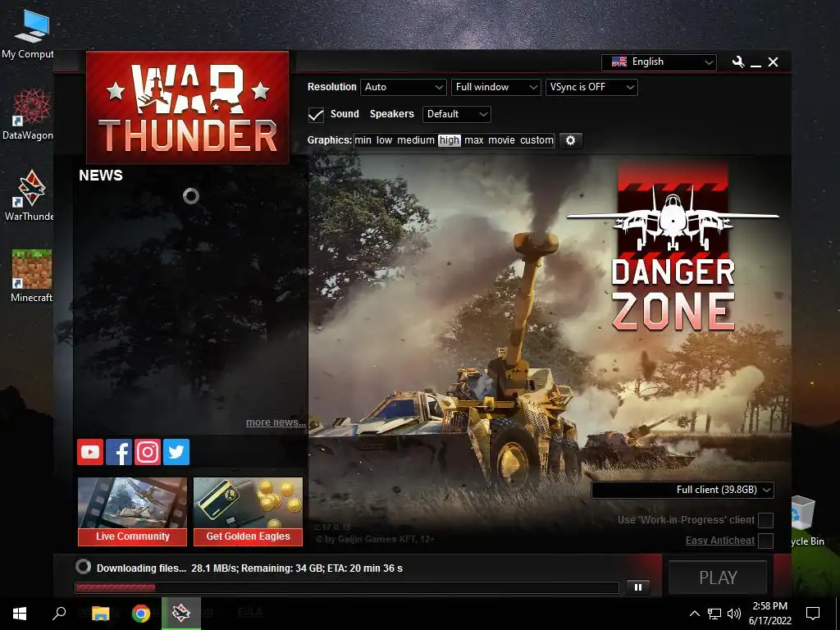Viewport: 840px width, 630px height.
Task: Click the War Thunder logo banner
Action: click(188, 107)
